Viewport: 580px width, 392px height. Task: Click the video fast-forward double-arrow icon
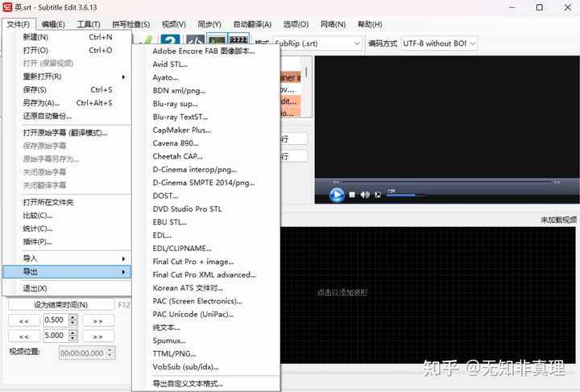557,183
